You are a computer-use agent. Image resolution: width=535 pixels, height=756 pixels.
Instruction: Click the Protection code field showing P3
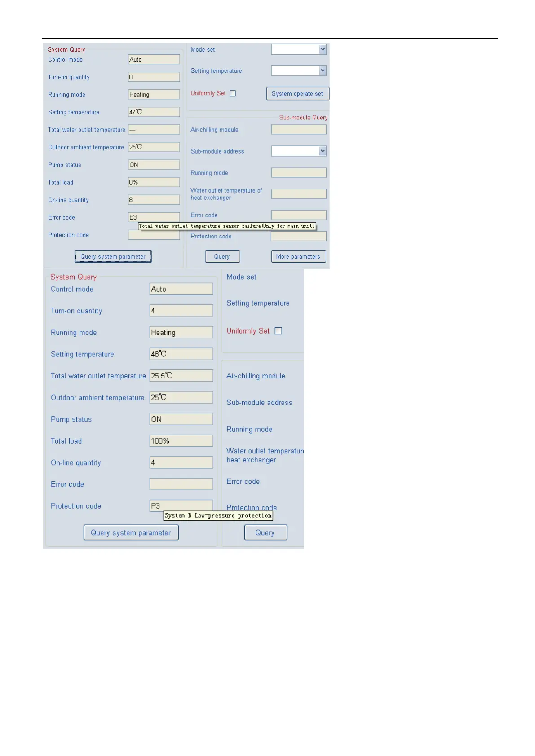click(x=181, y=505)
